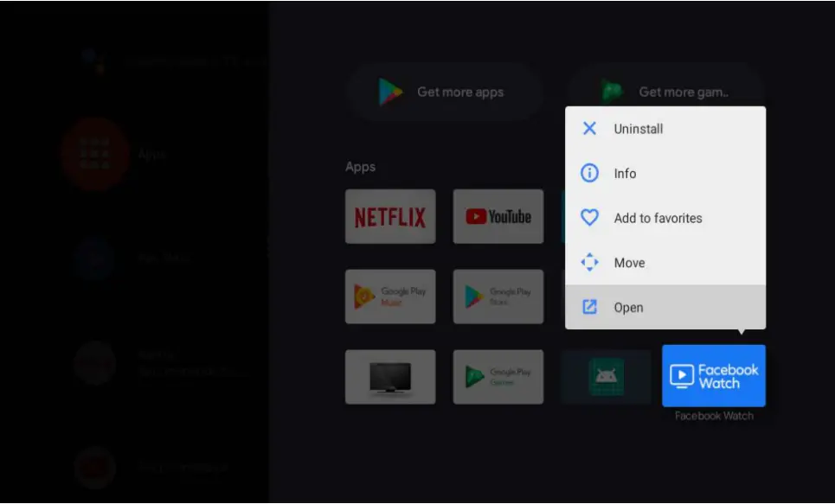Click the Get more apps button
This screenshot has height=504, width=835.
click(445, 91)
